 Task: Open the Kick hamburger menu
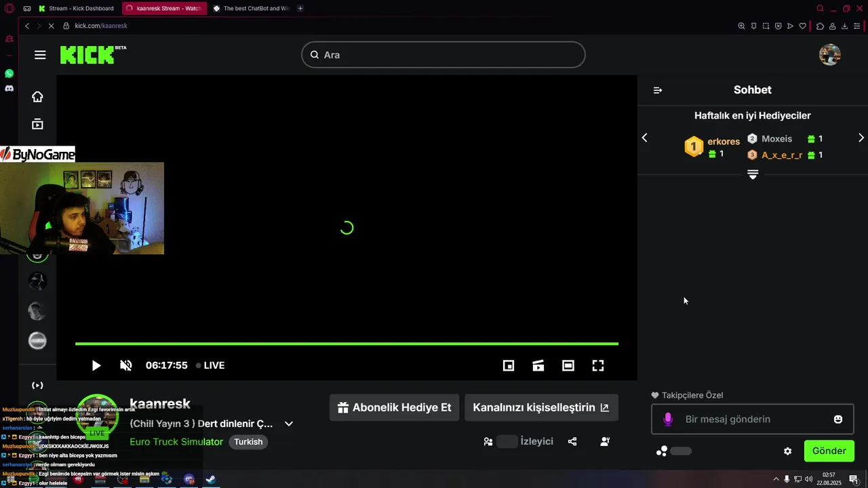tap(40, 55)
